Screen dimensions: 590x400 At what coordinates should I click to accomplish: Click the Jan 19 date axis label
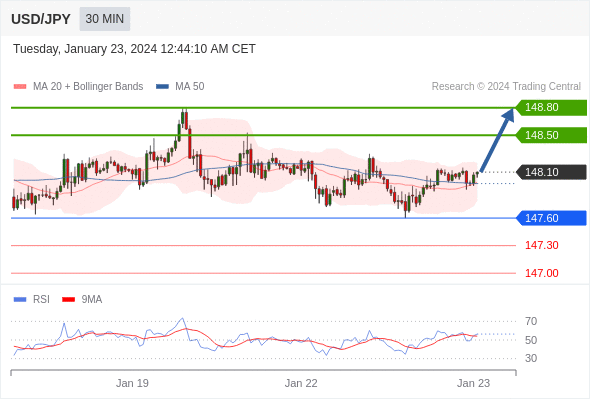pyautogui.click(x=132, y=383)
